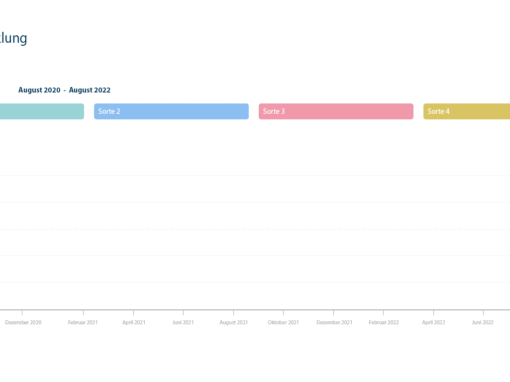
Task: Click the August 2020 - August 2022 date range
Action: coord(64,90)
